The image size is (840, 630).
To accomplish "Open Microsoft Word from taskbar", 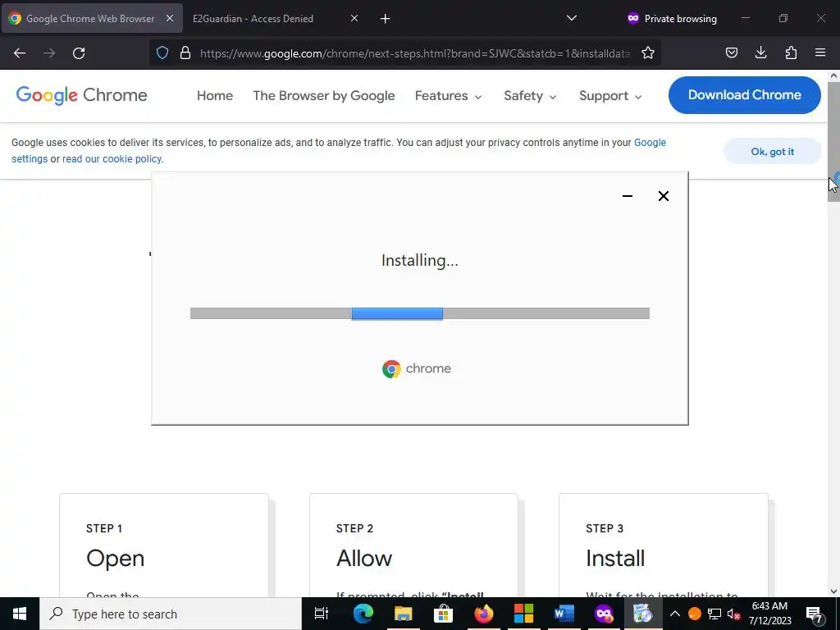I will point(564,614).
